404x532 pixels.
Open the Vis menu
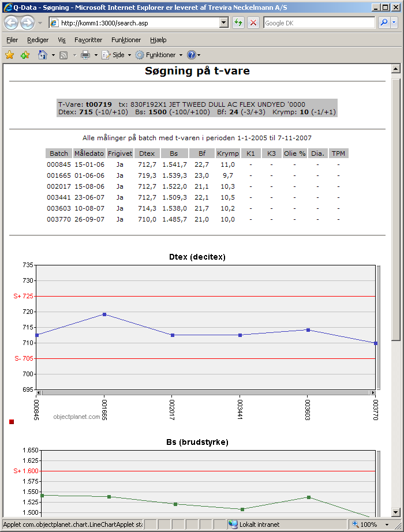pyautogui.click(x=61, y=40)
